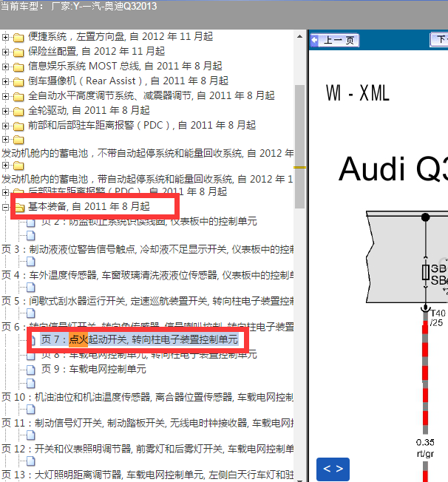Click folder icon of 全轮驱动 entry
This screenshot has width=448, height=482.
point(18,111)
